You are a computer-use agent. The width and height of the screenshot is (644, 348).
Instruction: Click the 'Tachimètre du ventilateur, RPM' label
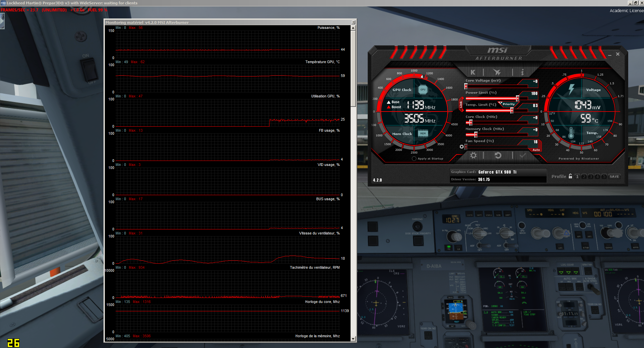point(315,267)
